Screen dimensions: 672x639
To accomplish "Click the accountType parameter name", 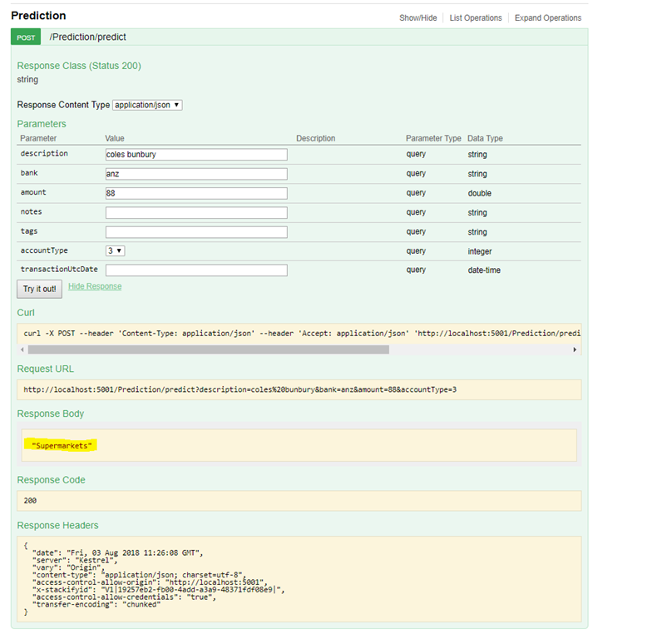I will [44, 250].
